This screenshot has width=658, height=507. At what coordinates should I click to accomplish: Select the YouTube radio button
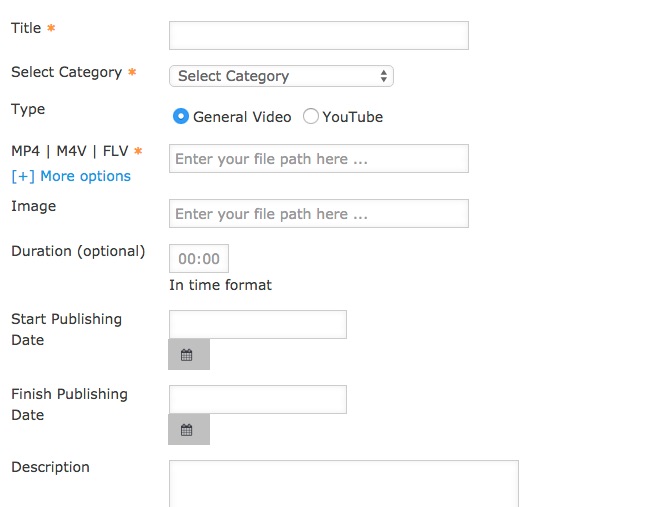[311, 116]
